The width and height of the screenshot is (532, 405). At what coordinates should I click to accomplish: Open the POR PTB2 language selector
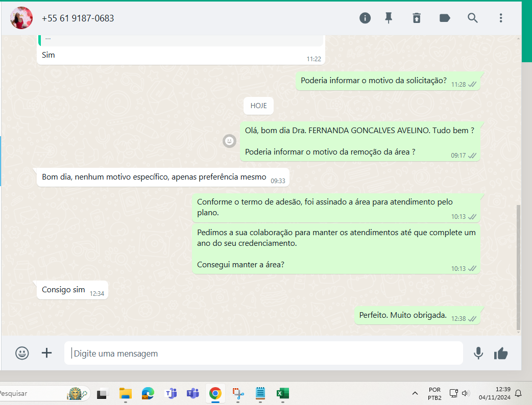(x=434, y=393)
